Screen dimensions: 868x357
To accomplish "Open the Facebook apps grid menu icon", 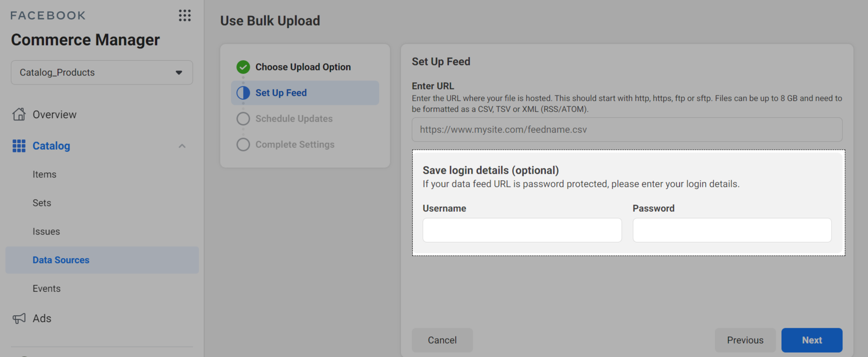I will (185, 15).
